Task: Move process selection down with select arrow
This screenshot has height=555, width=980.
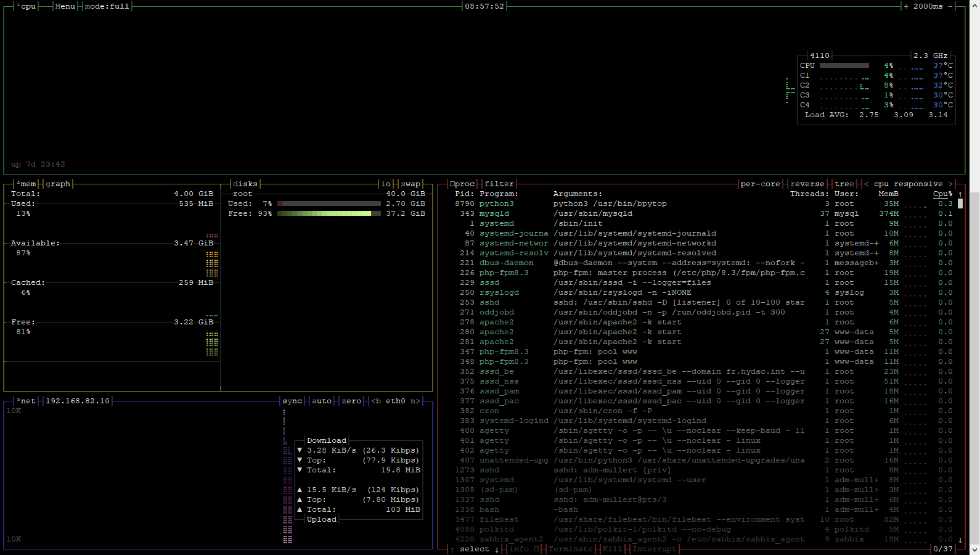Action: pyautogui.click(x=497, y=549)
